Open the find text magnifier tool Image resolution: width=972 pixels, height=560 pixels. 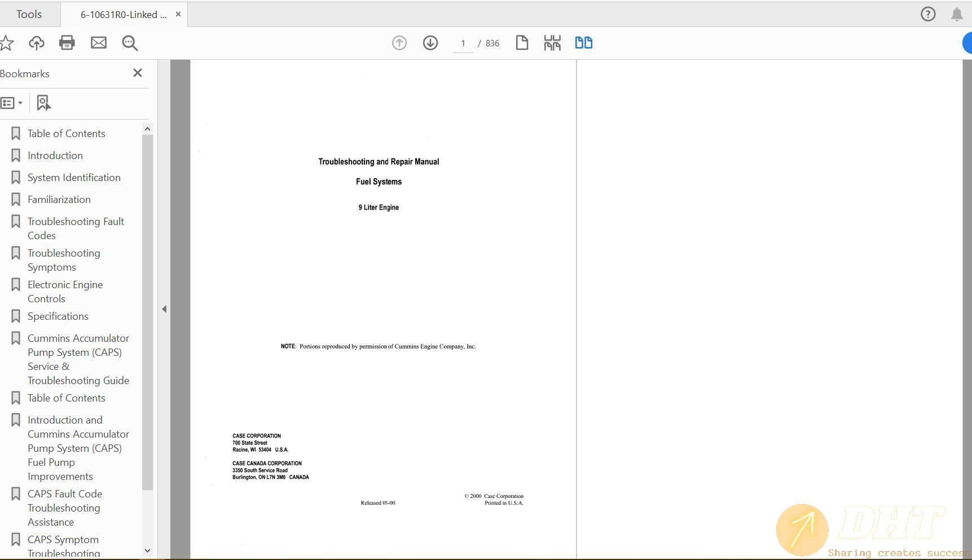pyautogui.click(x=130, y=43)
